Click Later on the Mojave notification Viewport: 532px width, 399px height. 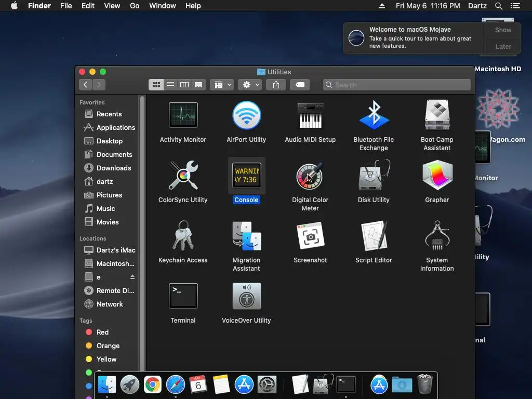coord(503,46)
